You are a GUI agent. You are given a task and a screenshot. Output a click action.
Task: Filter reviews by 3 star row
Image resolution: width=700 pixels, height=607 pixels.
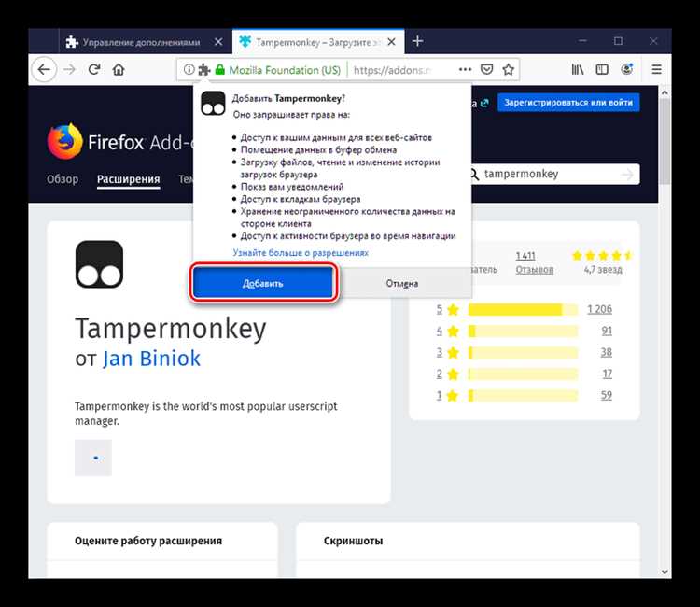point(525,352)
